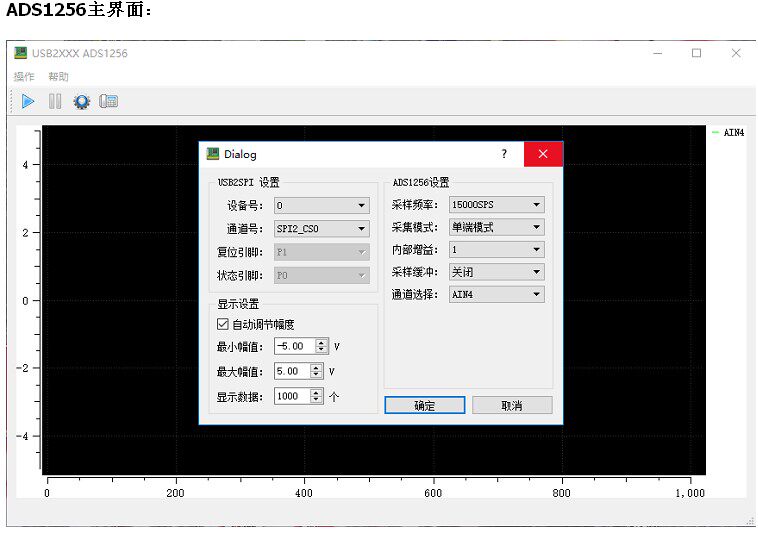758x533 pixels.
Task: Click the 显示设置 group label
Action: (x=238, y=304)
